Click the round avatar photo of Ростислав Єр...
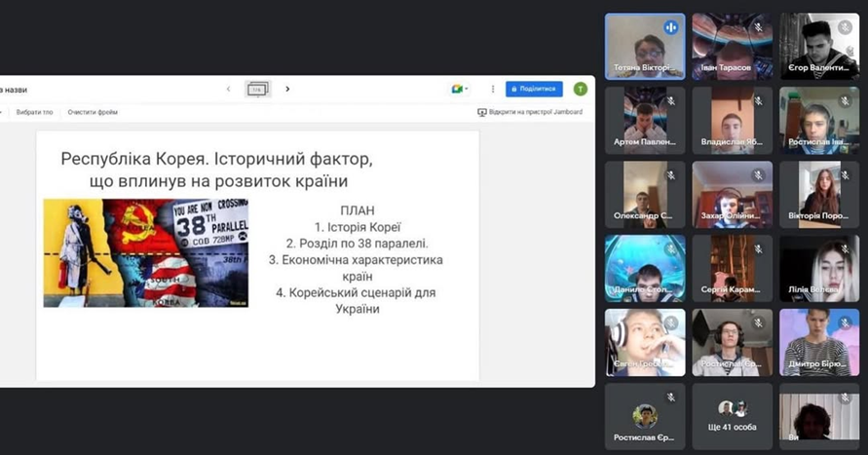The width and height of the screenshot is (868, 455). pos(645,416)
